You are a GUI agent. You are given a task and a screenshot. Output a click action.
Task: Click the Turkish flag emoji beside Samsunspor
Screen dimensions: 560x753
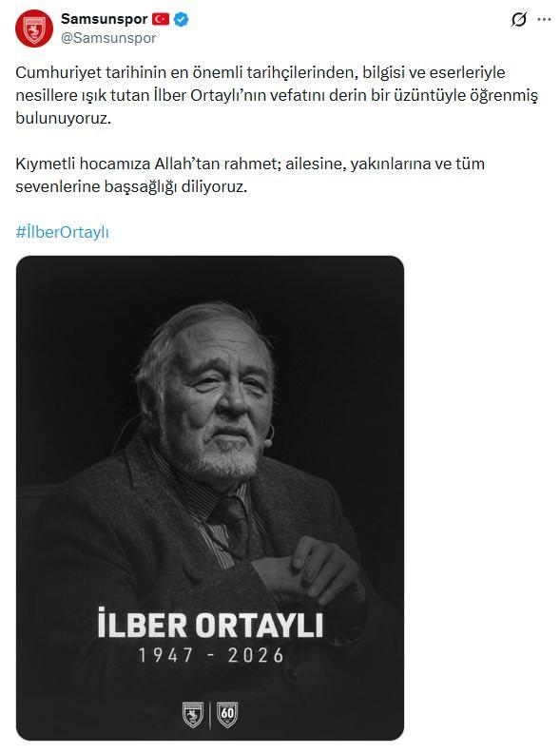[161, 19]
